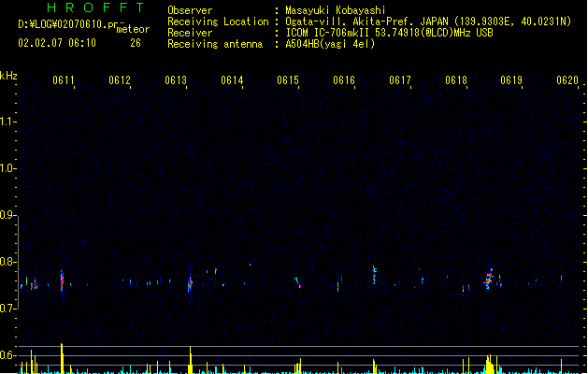Screen dimensions: 588x374
Task: Click the 'Observer' field label
Action: 190,10
